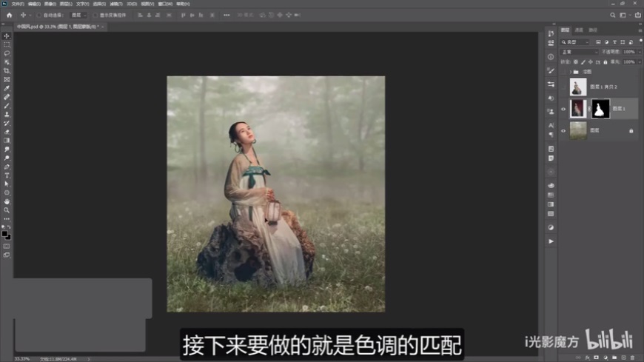Image resolution: width=644 pixels, height=362 pixels.
Task: Toggle Quick Mask mode icon
Action: 7,246
